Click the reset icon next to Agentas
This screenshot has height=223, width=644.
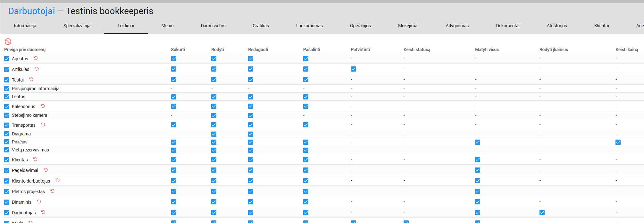tap(36, 58)
